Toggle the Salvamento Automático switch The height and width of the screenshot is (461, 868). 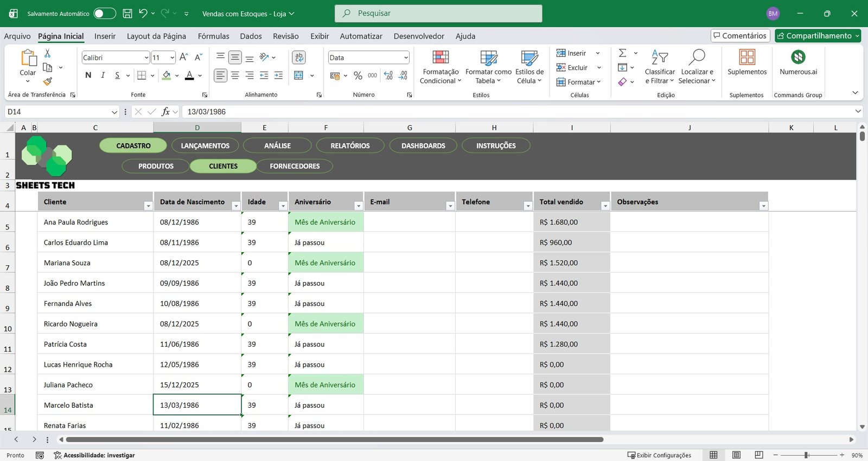click(x=105, y=14)
